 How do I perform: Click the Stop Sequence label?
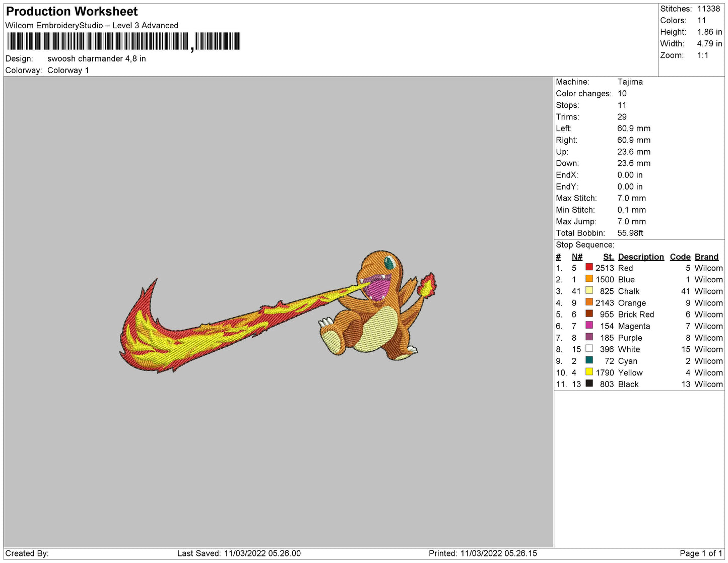pos(585,245)
